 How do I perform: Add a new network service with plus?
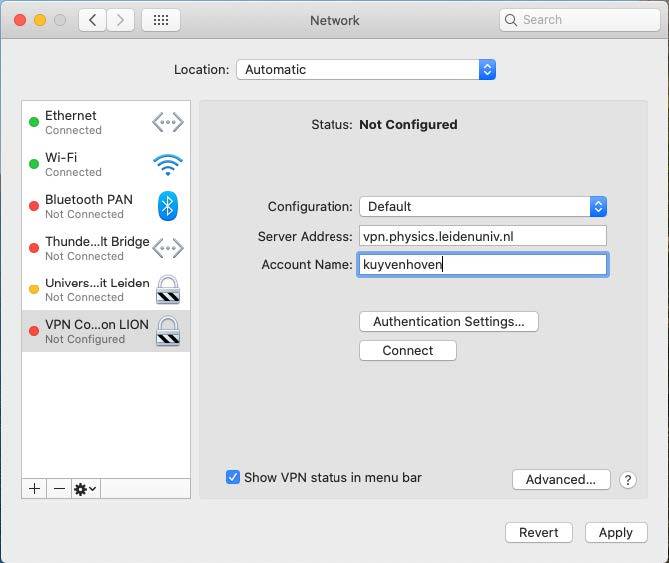point(34,489)
